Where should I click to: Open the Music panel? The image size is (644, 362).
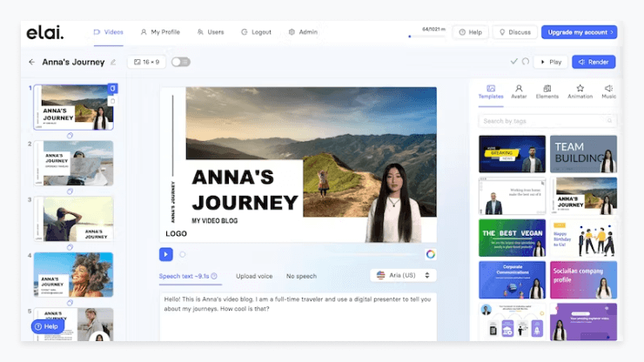click(x=608, y=91)
